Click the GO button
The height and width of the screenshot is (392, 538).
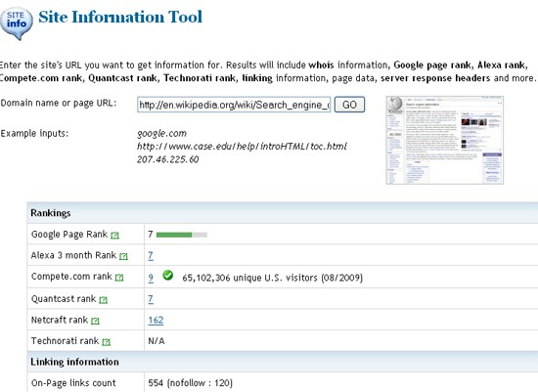pos(349,105)
